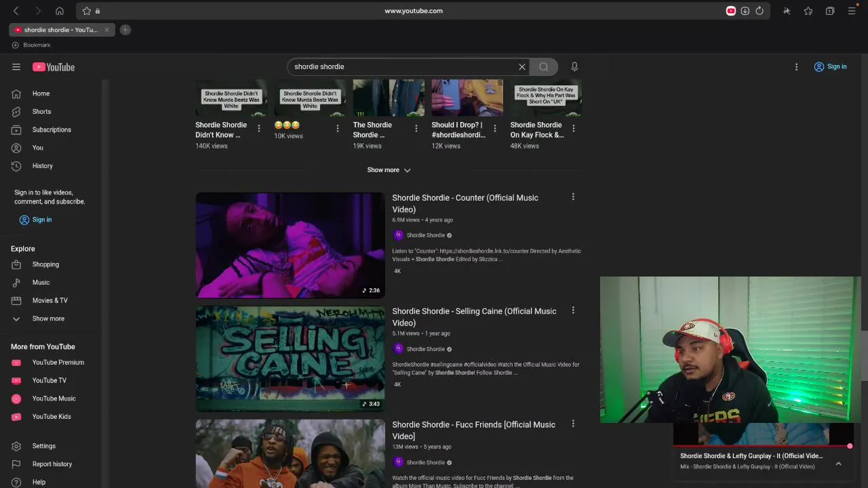Go back with the browser back arrow
This screenshot has width=868, height=488.
coord(16,11)
